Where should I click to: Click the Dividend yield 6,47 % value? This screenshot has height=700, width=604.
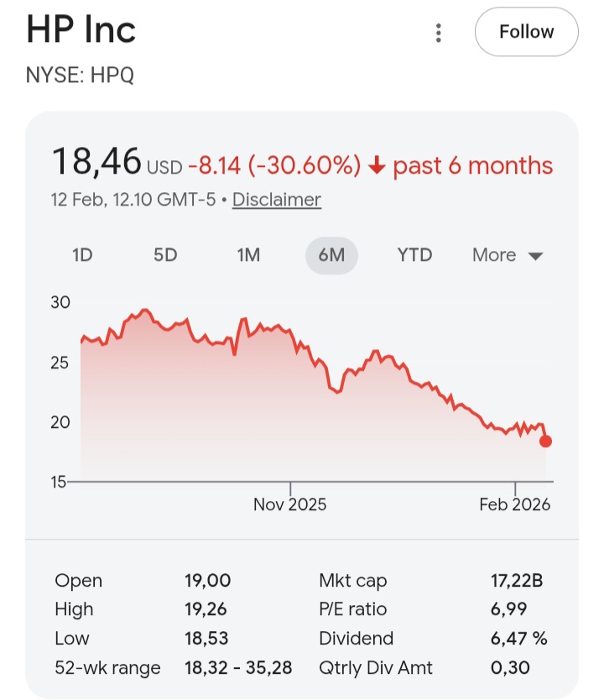tap(518, 639)
